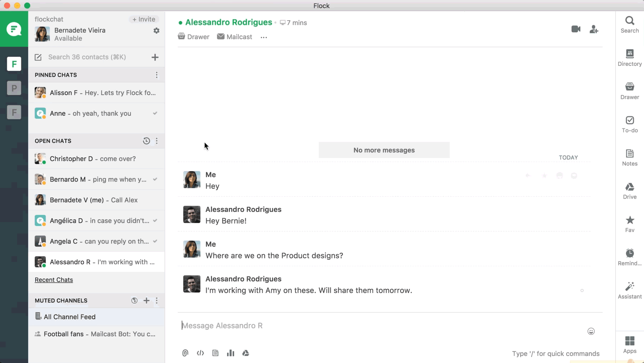Viewport: 644px width, 363px height.
Task: Open the Fav starred messages
Action: [x=629, y=224]
